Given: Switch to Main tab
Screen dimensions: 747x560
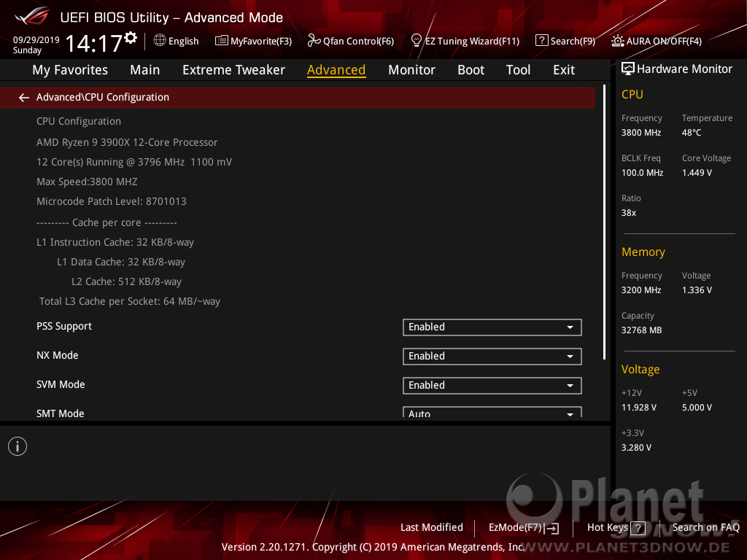Looking at the screenshot, I should [x=145, y=70].
